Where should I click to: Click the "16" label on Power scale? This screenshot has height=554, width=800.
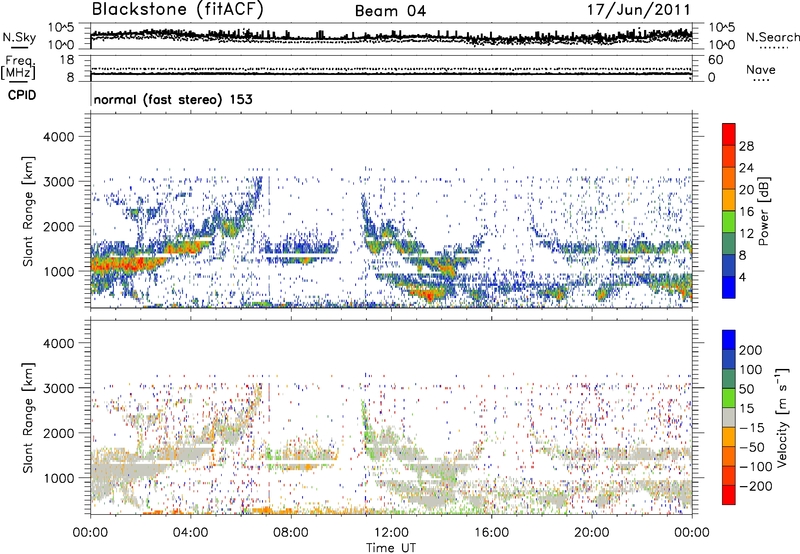pyautogui.click(x=746, y=212)
